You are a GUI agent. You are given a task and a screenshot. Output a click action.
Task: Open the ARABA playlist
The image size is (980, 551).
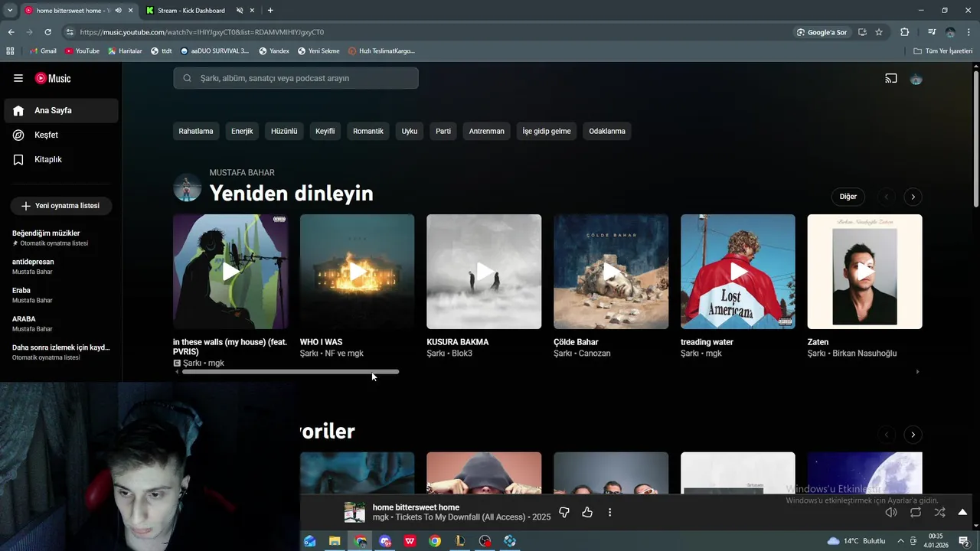click(x=60, y=323)
